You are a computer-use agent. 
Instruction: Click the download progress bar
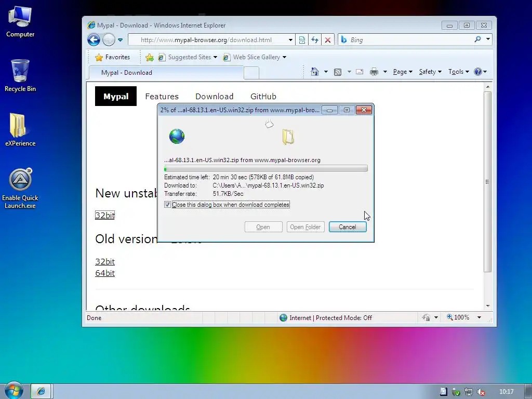pyautogui.click(x=265, y=168)
